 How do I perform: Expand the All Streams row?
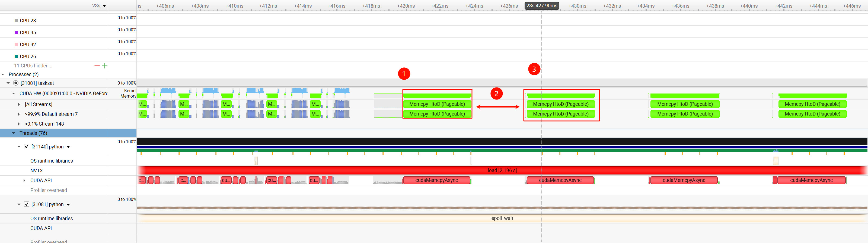[x=19, y=104]
